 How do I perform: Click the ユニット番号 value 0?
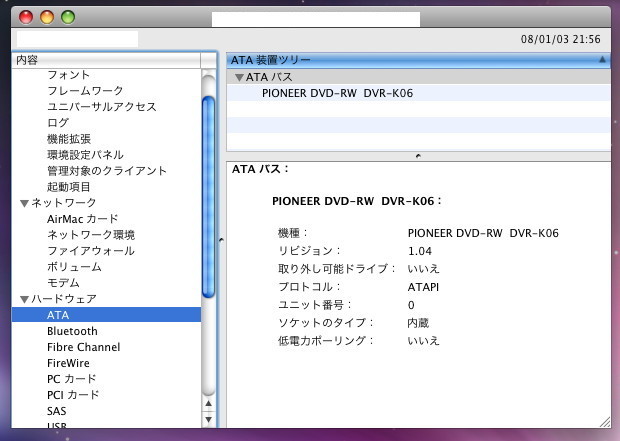[x=411, y=305]
